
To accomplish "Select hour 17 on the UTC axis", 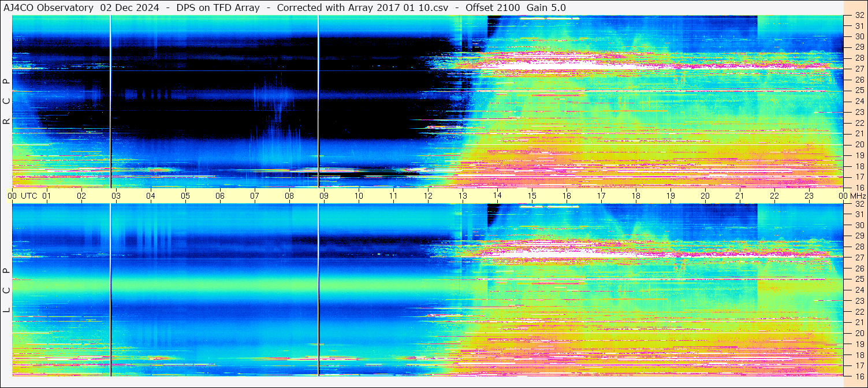I will 601,196.
